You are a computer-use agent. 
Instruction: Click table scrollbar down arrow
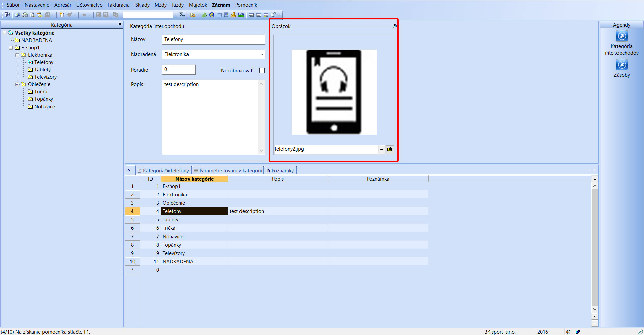click(x=595, y=309)
